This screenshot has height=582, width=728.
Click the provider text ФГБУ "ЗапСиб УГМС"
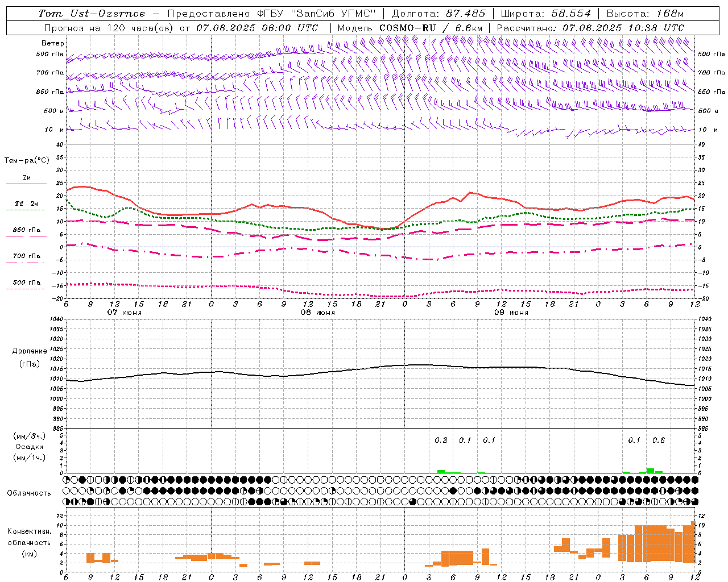316,14
